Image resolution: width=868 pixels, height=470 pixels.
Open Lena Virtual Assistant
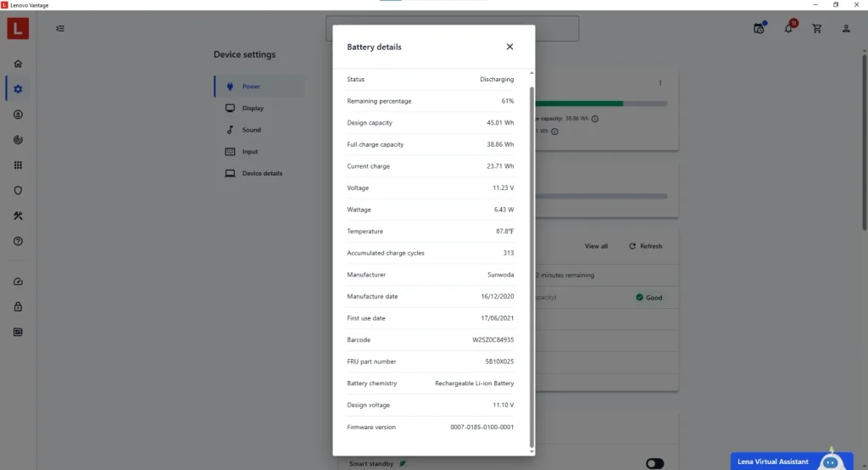(x=792, y=462)
